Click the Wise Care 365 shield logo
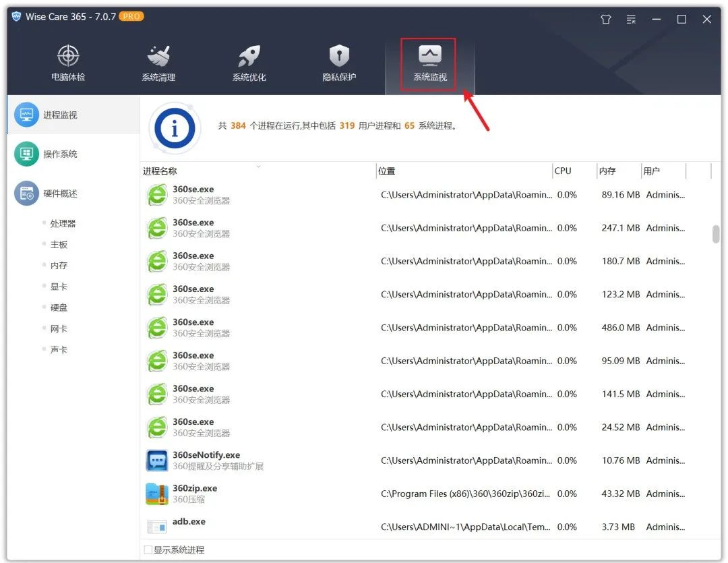Image resolution: width=728 pixels, height=563 pixels. pos(16,17)
